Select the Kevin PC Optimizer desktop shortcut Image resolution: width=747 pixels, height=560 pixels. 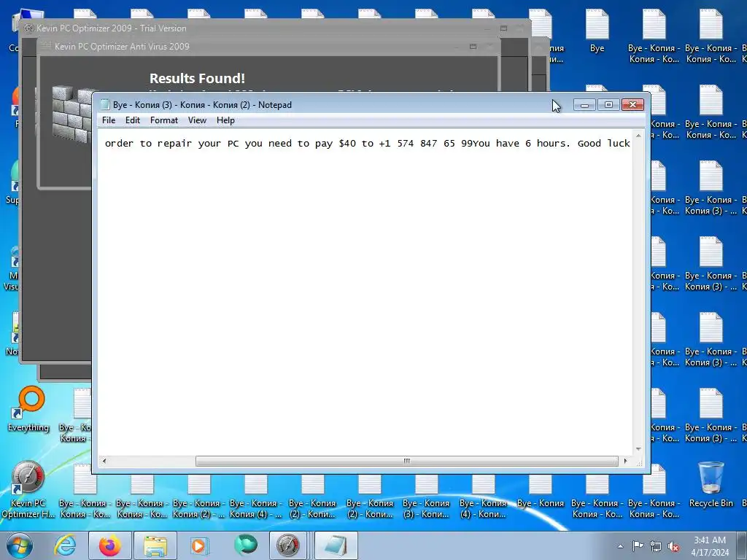[x=28, y=491]
